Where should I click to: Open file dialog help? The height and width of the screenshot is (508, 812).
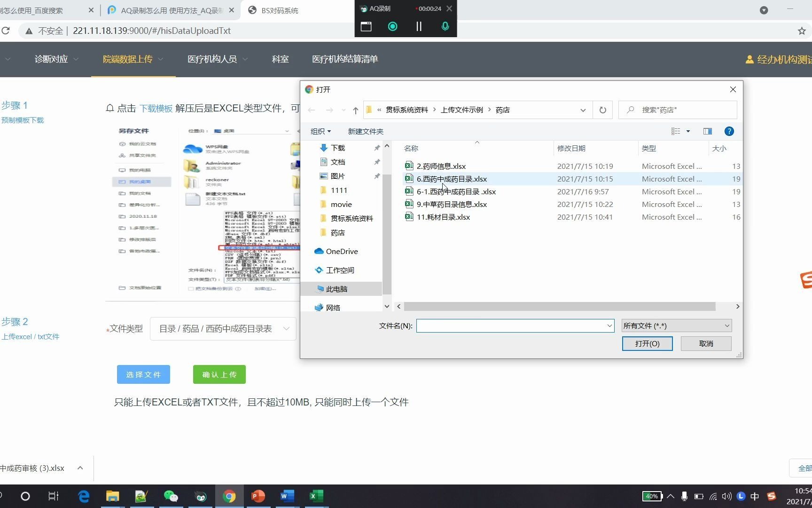click(x=729, y=131)
